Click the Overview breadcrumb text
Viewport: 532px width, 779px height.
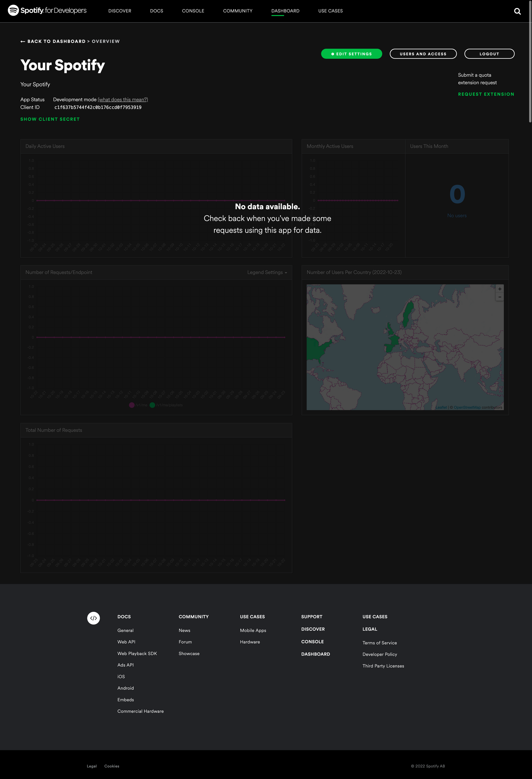pos(106,42)
